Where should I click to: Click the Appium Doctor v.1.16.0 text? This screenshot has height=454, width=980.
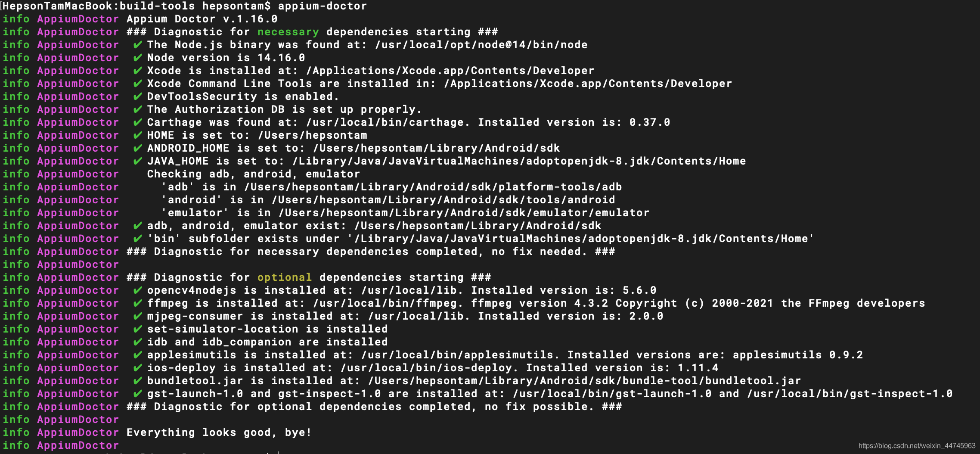(202, 19)
